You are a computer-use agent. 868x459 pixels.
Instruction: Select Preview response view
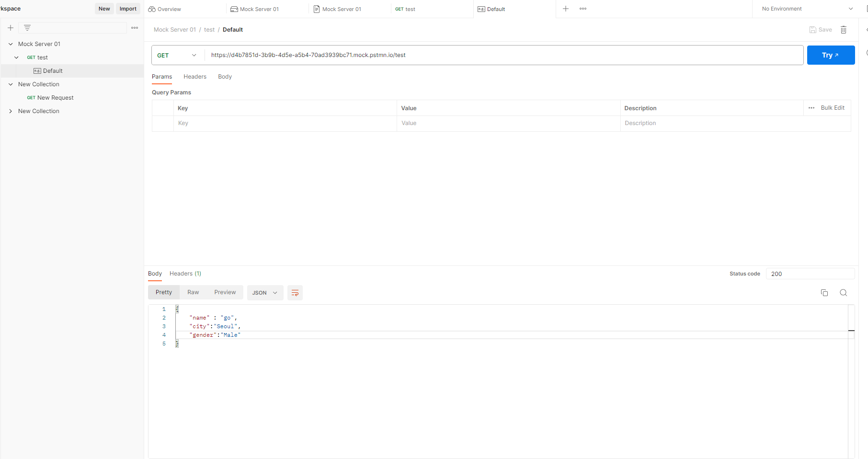pyautogui.click(x=225, y=292)
